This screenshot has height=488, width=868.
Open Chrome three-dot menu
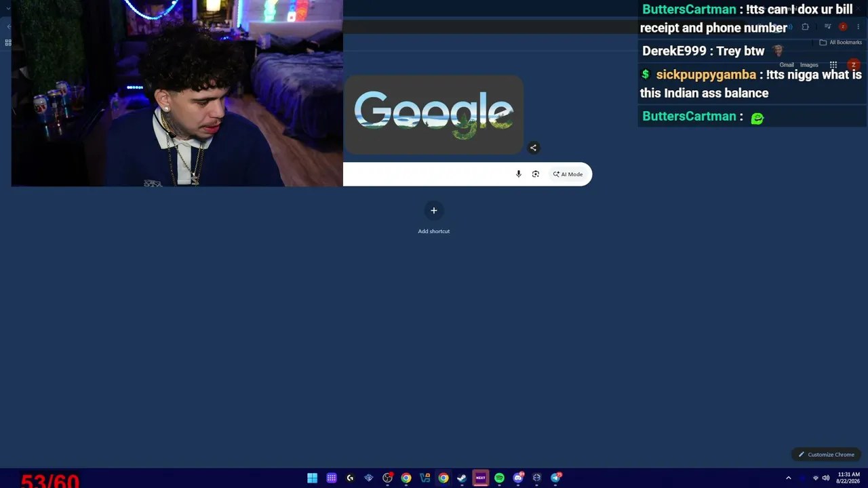tap(858, 27)
